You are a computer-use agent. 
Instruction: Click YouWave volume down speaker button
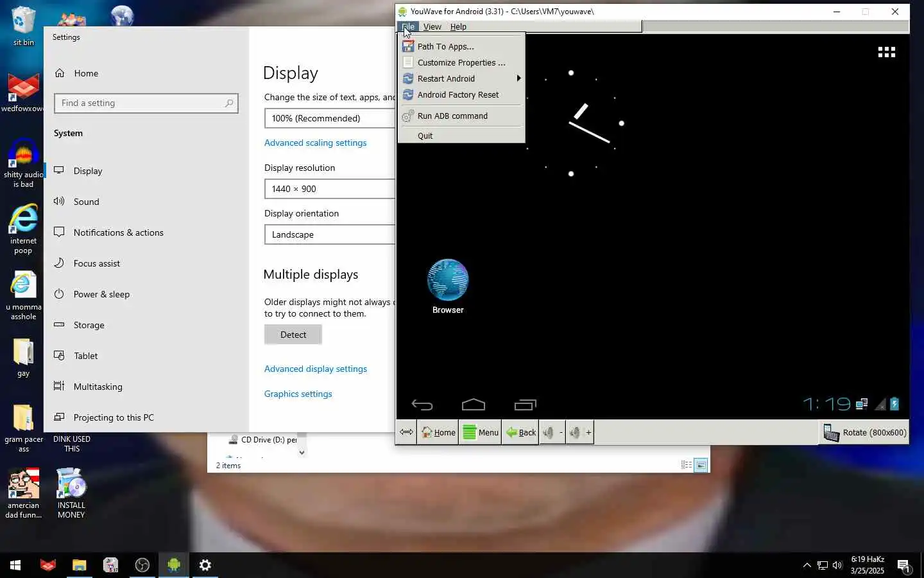[x=552, y=432]
